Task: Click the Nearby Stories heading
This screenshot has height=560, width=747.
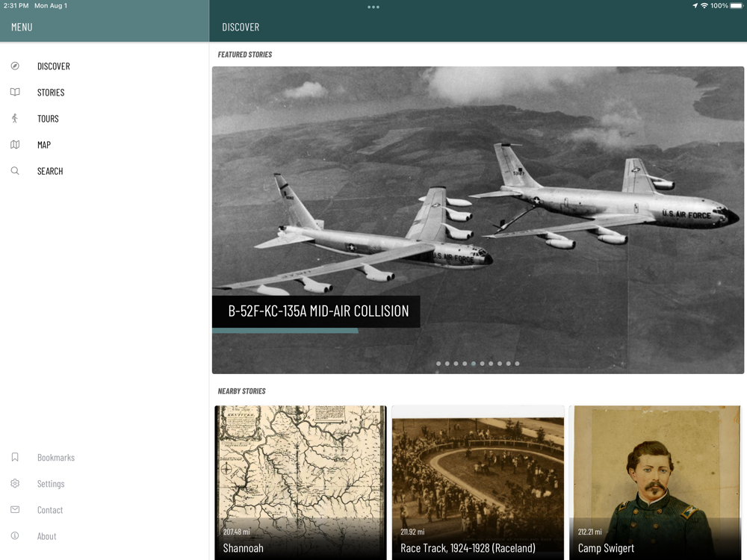Action: pyautogui.click(x=241, y=391)
